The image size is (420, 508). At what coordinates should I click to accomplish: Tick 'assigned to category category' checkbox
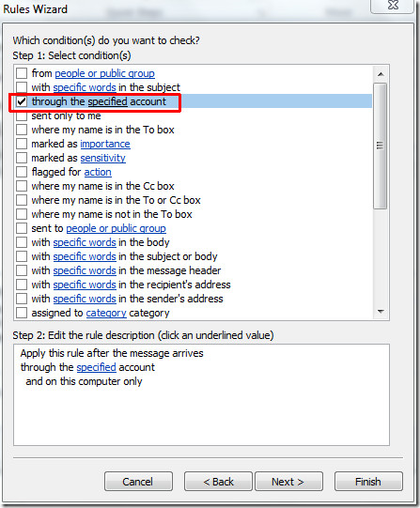tap(22, 313)
